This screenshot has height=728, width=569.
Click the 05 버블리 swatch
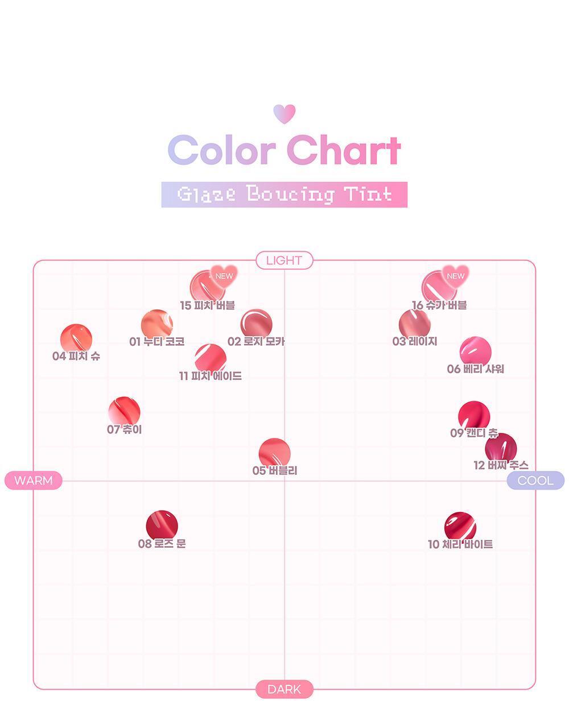[274, 453]
